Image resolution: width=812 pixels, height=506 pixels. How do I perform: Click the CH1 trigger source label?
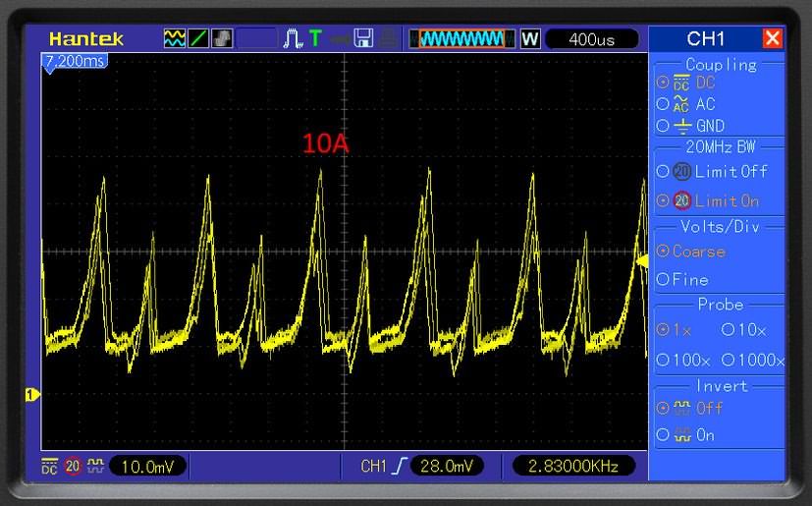click(x=373, y=466)
